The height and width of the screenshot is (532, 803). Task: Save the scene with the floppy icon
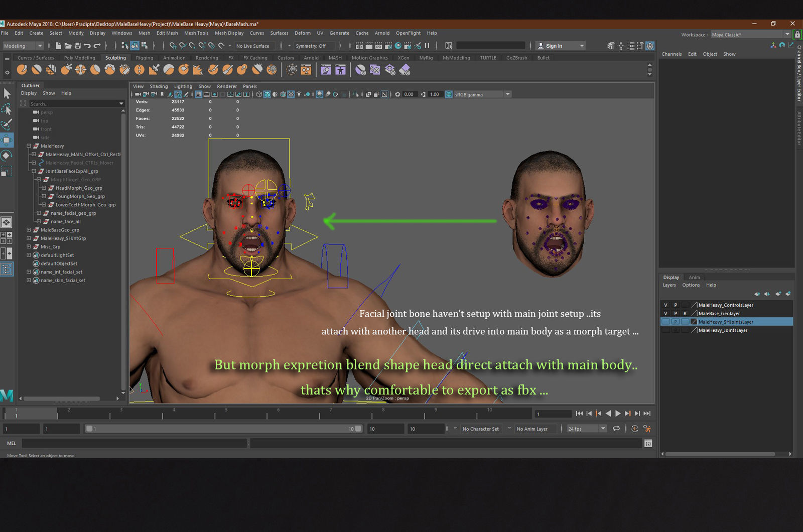pos(77,46)
